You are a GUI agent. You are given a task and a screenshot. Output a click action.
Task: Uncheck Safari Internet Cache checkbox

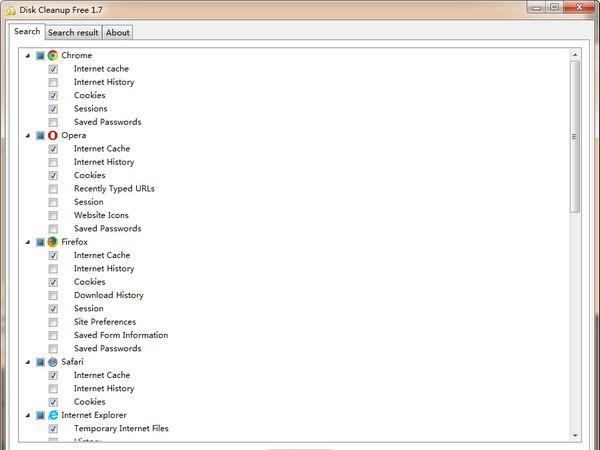53,376
